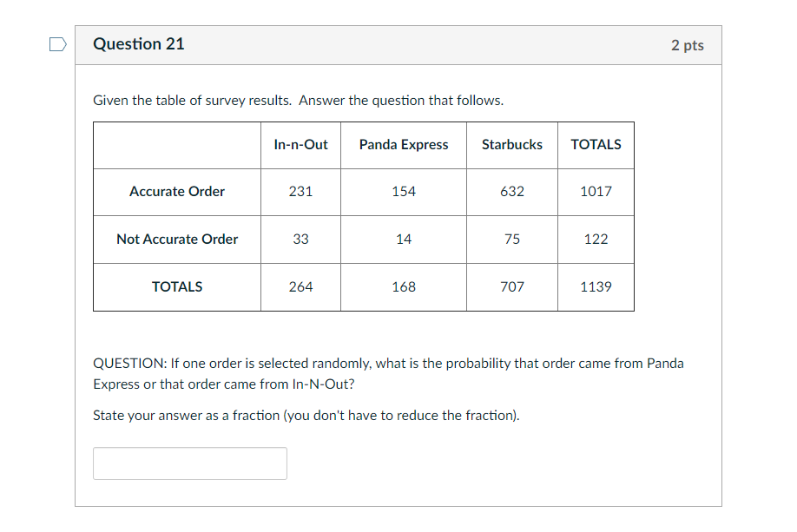797x532 pixels.
Task: Select the grand total cell 1139
Action: point(596,286)
